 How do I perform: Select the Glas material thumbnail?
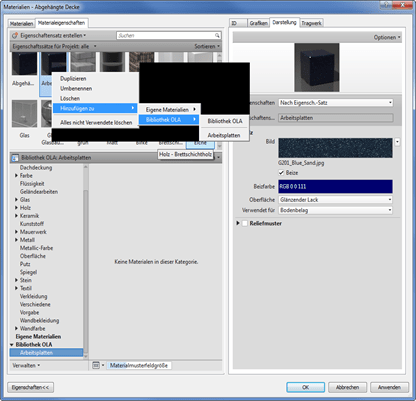click(x=24, y=114)
